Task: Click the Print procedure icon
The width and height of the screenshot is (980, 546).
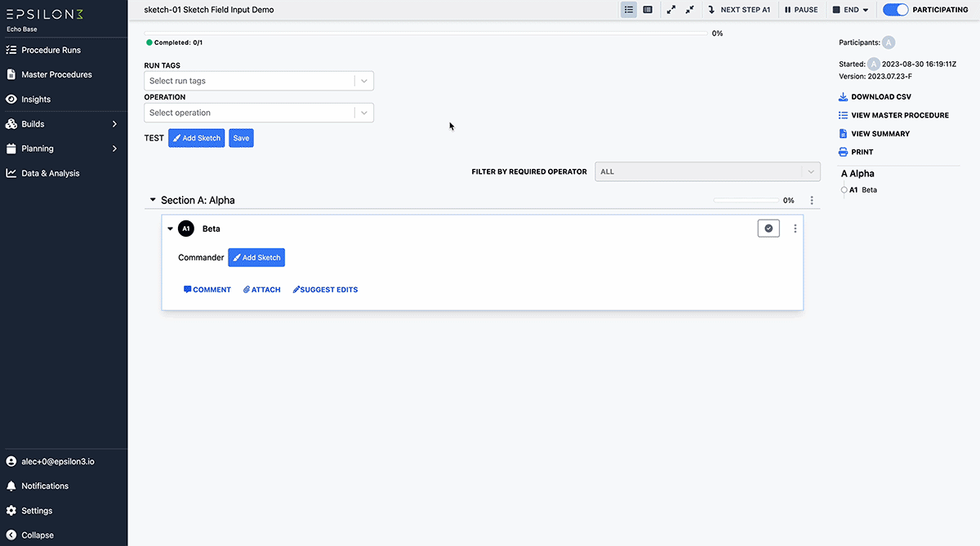Action: pyautogui.click(x=844, y=152)
